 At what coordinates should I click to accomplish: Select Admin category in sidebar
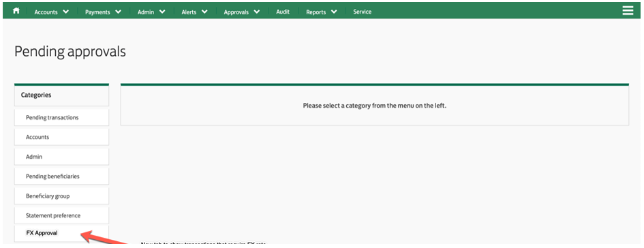point(61,157)
